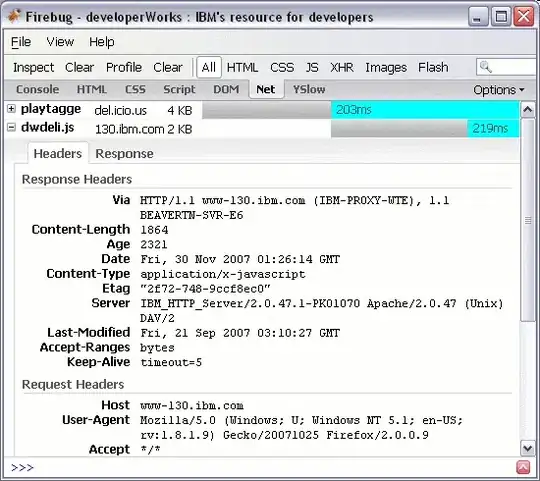
Task: Click the bytes Accept-Ranges value
Action: (157, 348)
